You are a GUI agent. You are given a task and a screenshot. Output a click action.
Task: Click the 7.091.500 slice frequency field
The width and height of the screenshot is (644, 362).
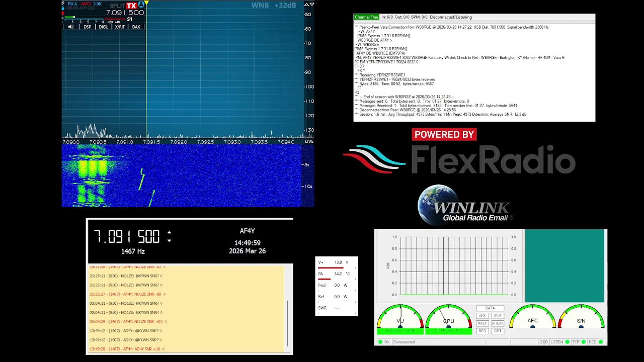click(x=125, y=13)
